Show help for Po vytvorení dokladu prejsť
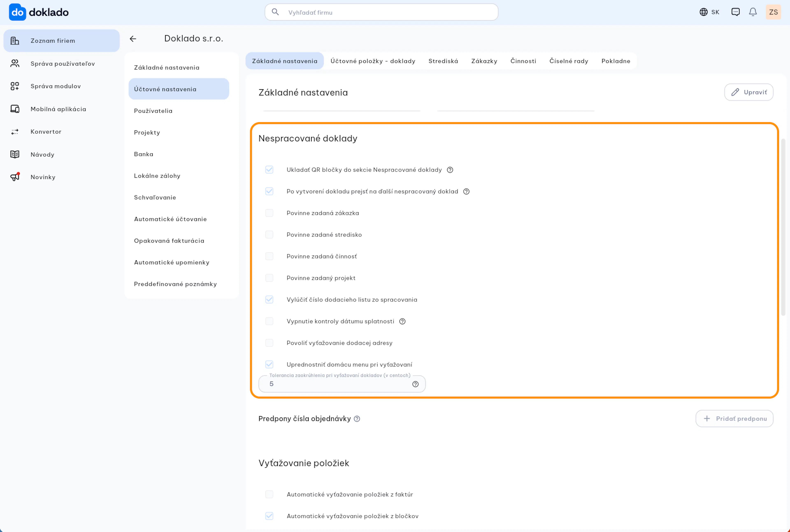The image size is (790, 532). [466, 191]
